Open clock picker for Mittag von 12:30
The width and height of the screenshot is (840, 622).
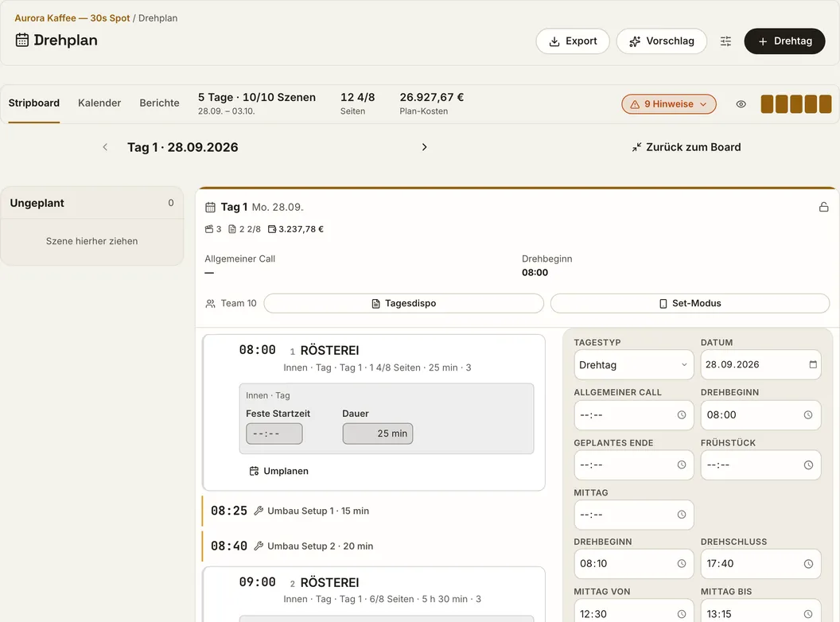point(682,614)
